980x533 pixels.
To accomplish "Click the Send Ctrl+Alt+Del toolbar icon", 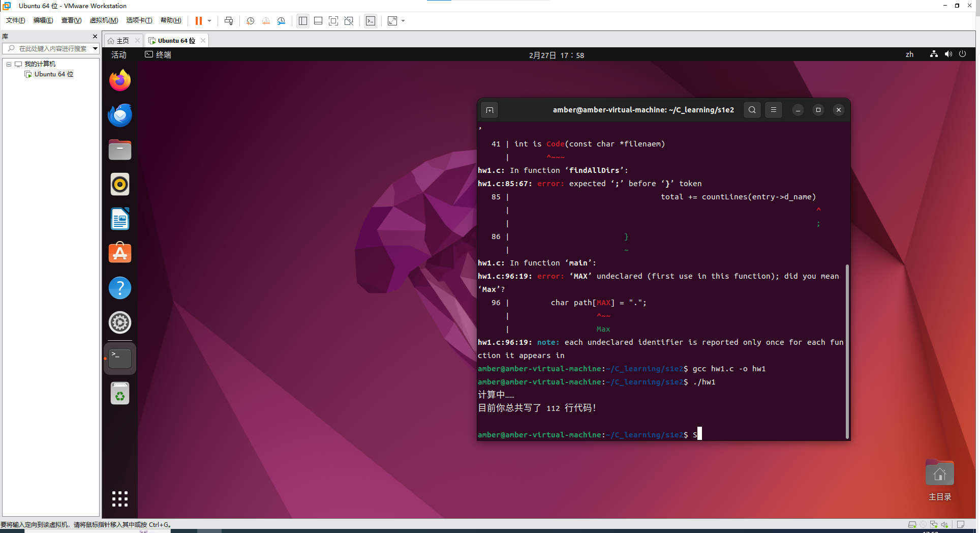I will click(x=229, y=21).
